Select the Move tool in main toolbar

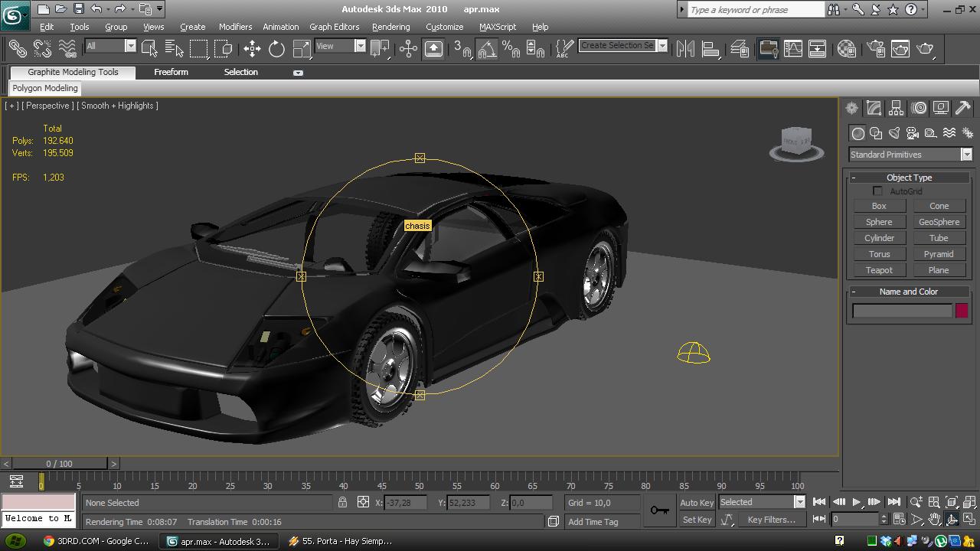point(252,49)
